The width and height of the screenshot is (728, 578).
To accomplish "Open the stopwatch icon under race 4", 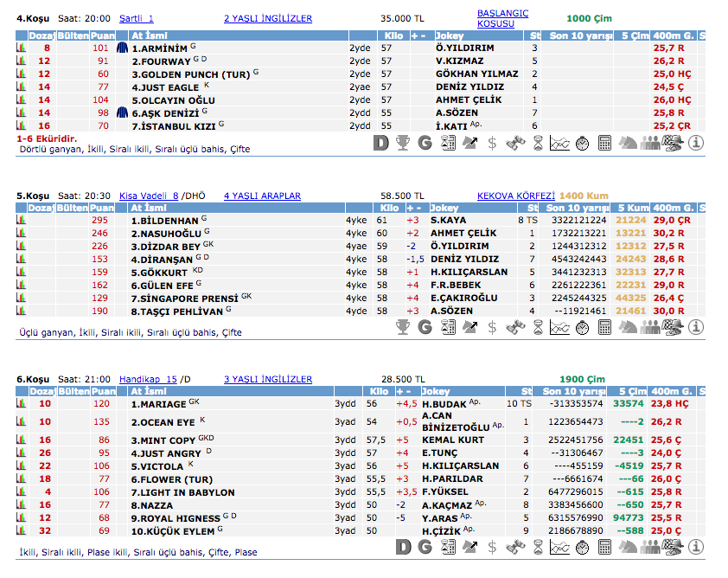I will coord(583,143).
